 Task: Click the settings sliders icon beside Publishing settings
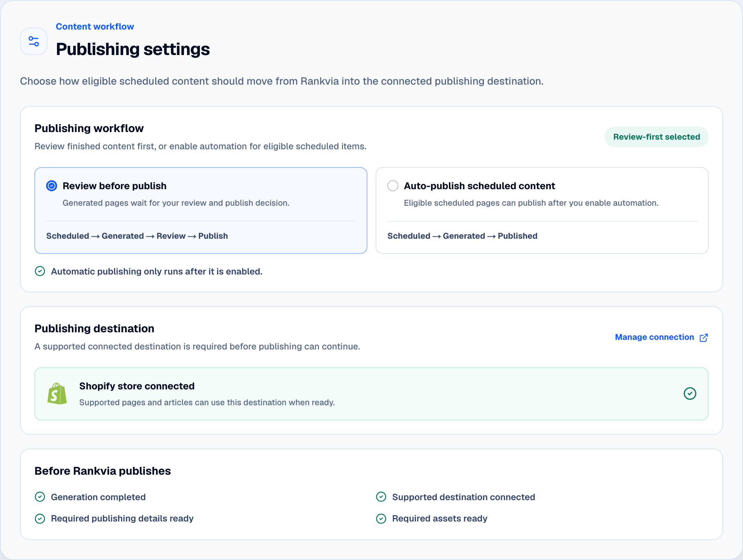(x=34, y=41)
